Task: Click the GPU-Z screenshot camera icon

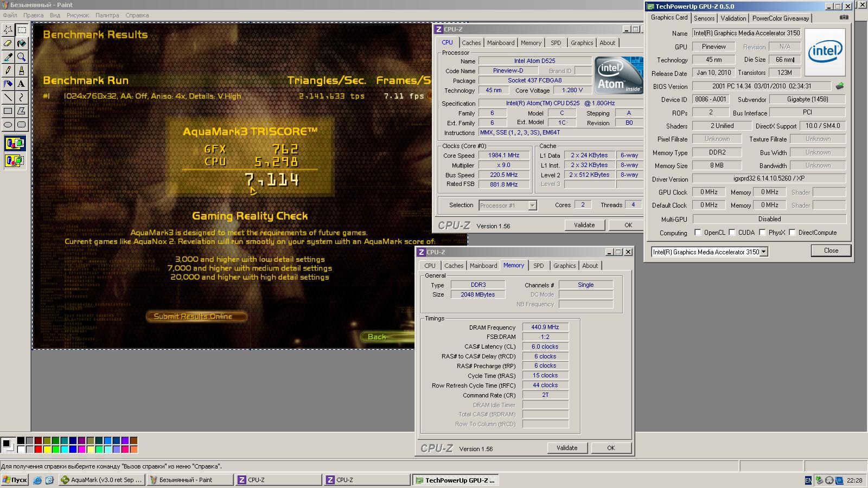Action: (x=844, y=17)
